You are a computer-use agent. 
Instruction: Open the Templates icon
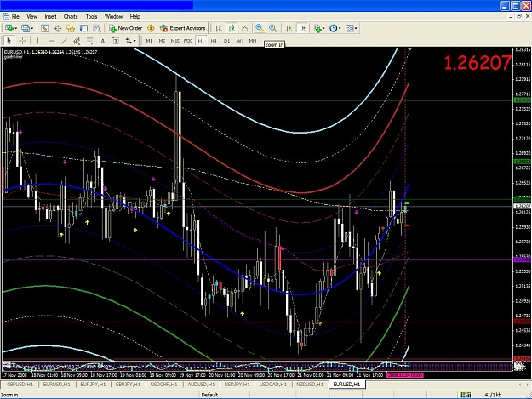(350, 28)
